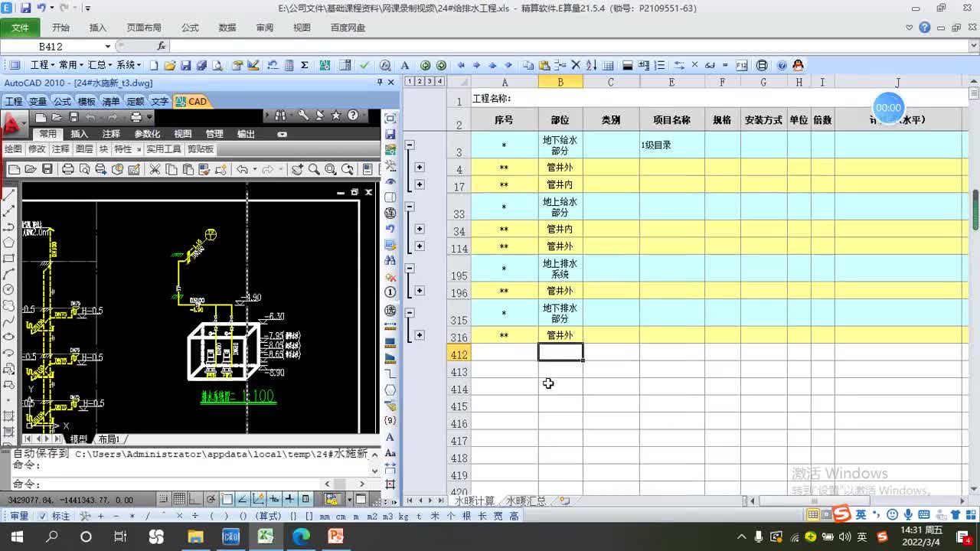Insert (算式) from the bottom toolbar

(268, 517)
